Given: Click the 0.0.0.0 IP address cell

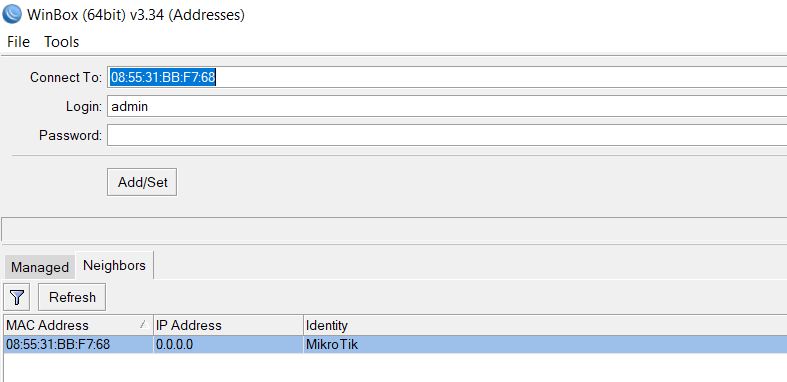Looking at the screenshot, I should 175,345.
